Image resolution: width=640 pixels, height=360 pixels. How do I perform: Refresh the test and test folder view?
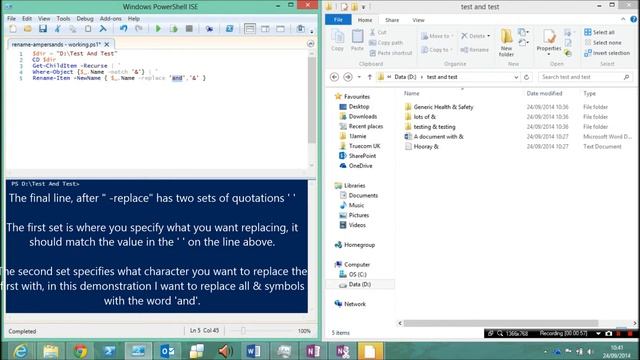[527, 77]
